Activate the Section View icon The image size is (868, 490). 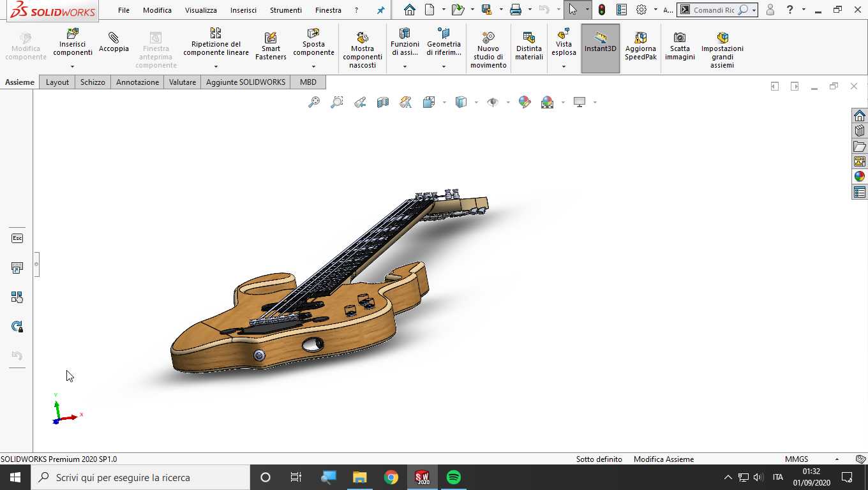(x=383, y=102)
